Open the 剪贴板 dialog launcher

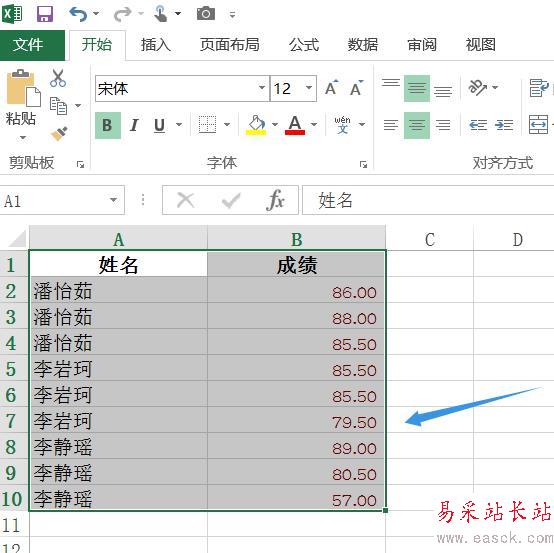(81, 164)
